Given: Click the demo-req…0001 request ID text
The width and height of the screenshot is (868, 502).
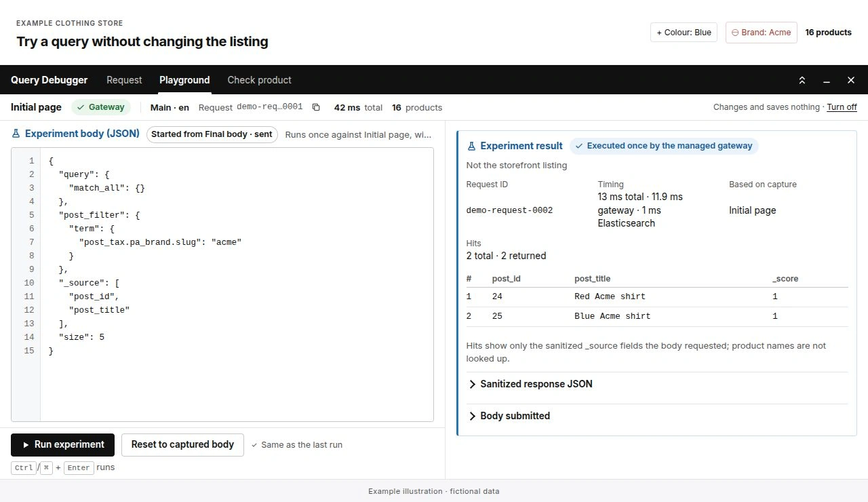Looking at the screenshot, I should pos(269,107).
